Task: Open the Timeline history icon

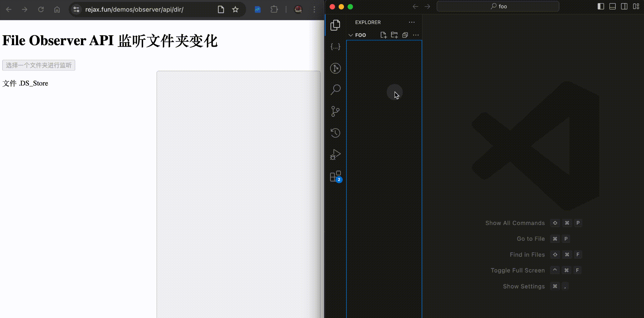Action: (x=336, y=133)
